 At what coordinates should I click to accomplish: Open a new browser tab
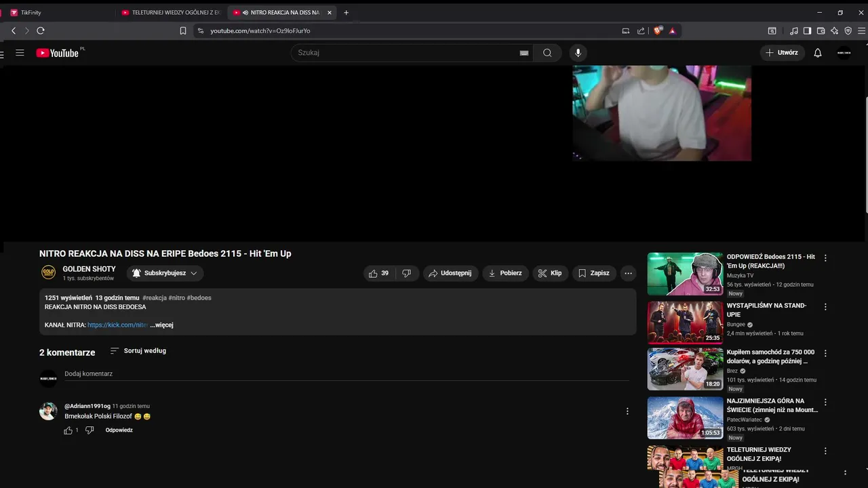[x=346, y=12]
